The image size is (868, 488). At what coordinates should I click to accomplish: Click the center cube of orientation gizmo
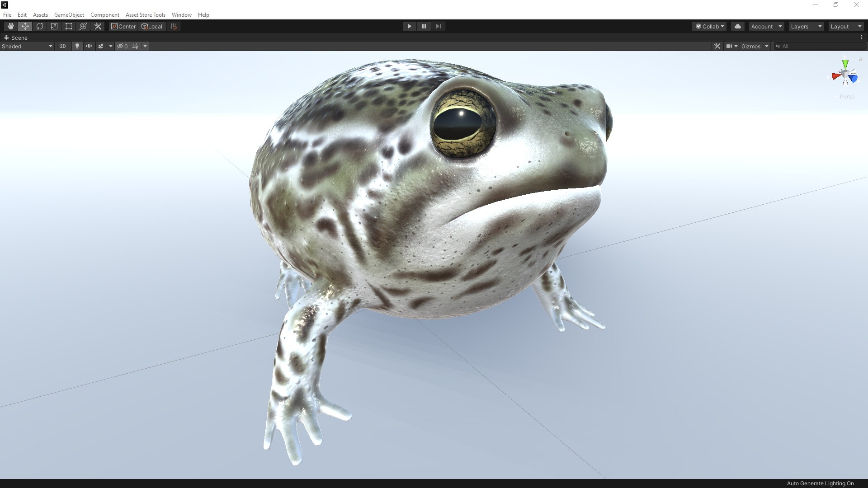point(845,75)
